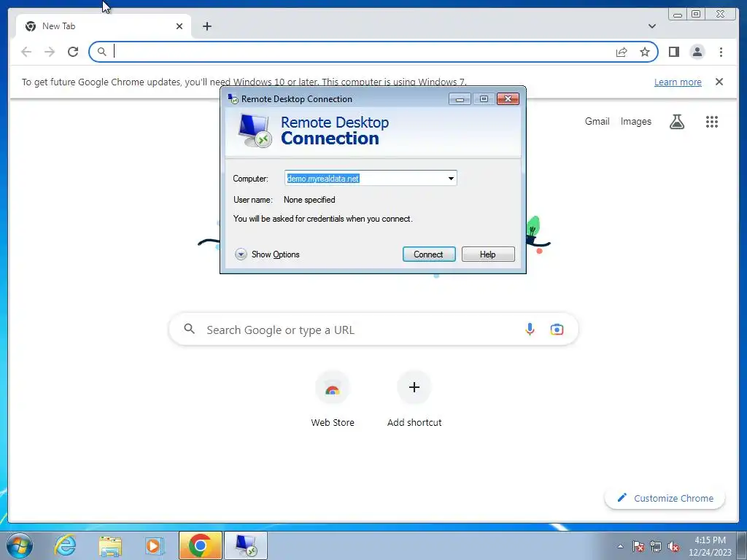
Task: Open Chrome's three-dot menu
Action: pyautogui.click(x=721, y=52)
